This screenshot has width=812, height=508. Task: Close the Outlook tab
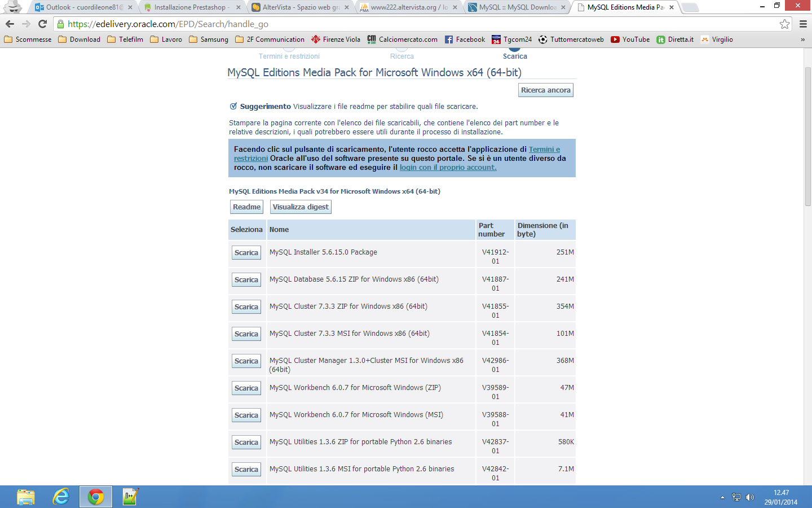pos(130,7)
